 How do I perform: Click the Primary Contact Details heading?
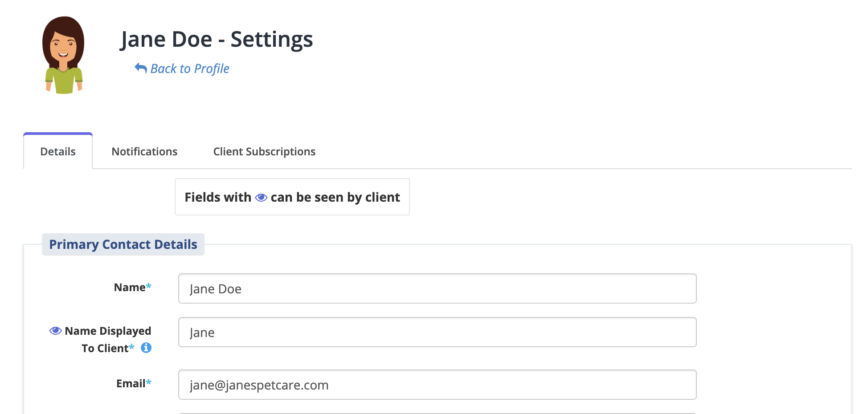click(x=123, y=244)
